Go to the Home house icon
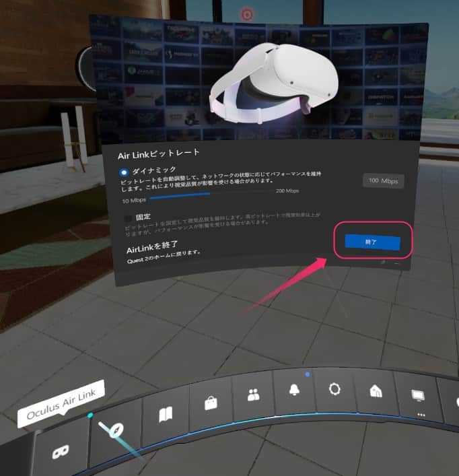459x476 pixels. 376,391
